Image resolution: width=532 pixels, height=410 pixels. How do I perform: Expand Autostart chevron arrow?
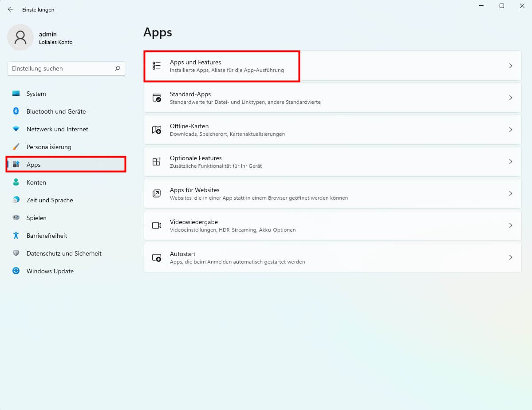(x=511, y=257)
